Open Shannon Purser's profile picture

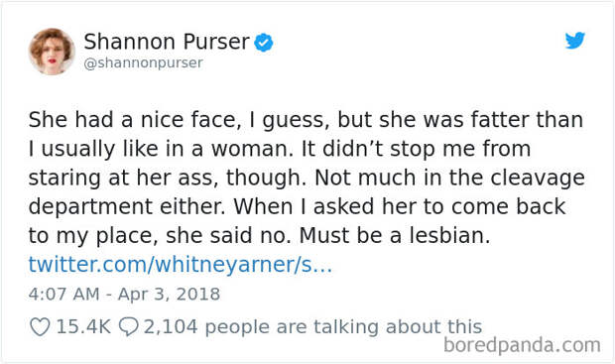tap(52, 52)
